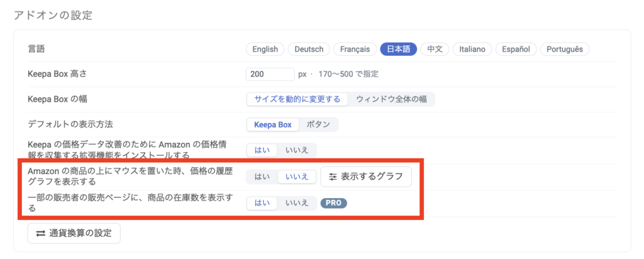Screen dimensions: 644x259
Task: Click the Keepa Box height input field
Action: (270, 74)
